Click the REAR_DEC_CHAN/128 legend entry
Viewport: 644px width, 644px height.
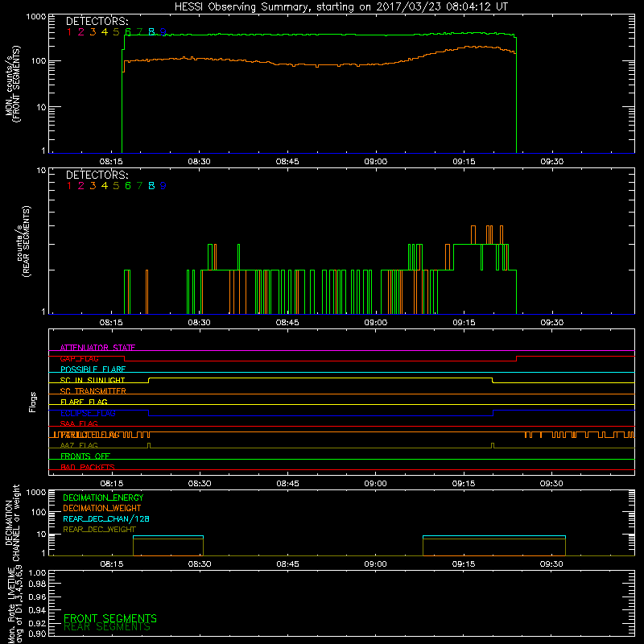click(x=106, y=519)
